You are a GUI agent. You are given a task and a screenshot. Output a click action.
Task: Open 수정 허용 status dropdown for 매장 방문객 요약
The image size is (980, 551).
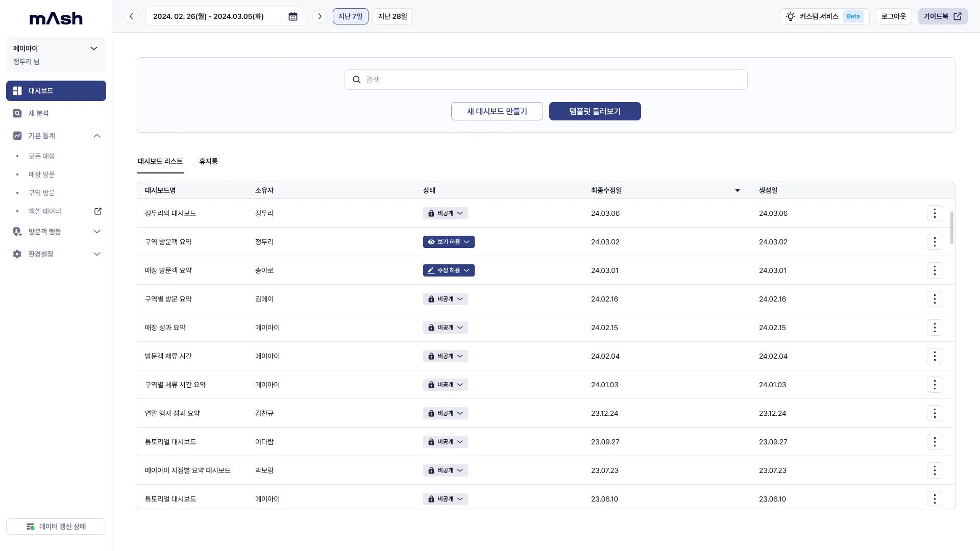click(449, 270)
